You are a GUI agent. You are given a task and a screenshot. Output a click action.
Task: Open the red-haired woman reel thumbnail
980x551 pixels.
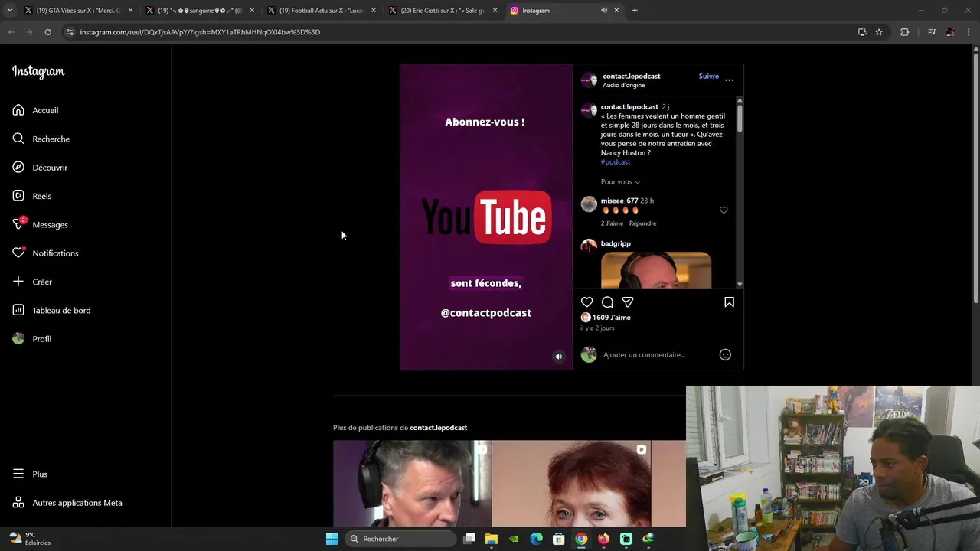tap(571, 484)
